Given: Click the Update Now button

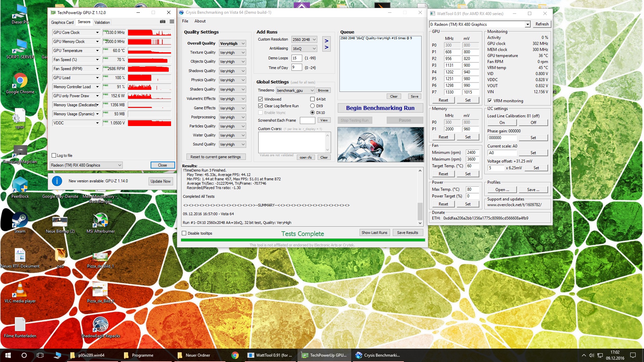Looking at the screenshot, I should 160,181.
